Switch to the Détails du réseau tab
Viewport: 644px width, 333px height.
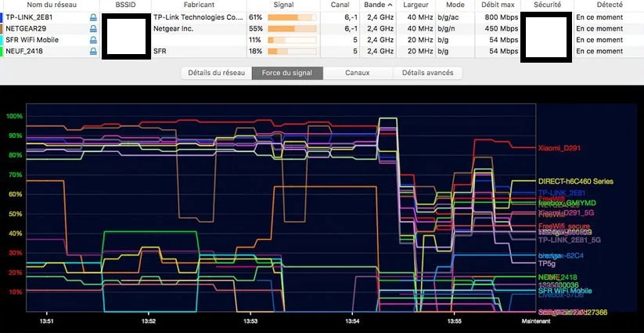216,73
